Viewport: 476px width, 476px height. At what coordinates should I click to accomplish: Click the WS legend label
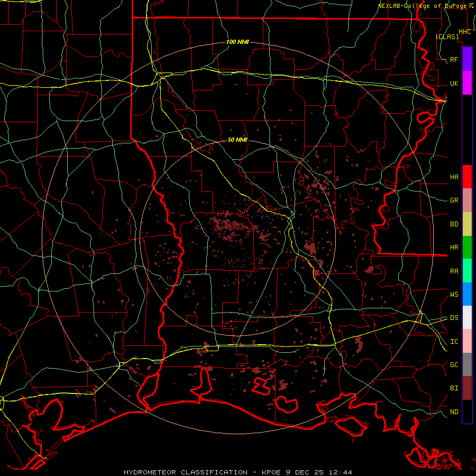coord(454,294)
